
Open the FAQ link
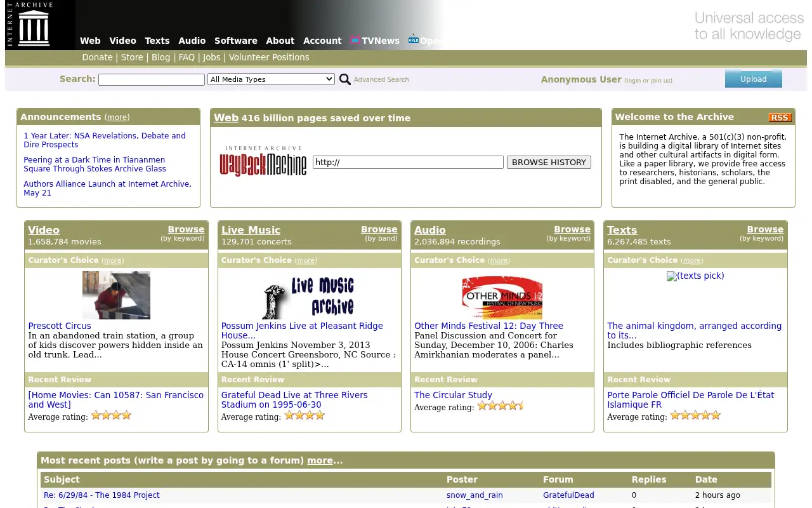click(187, 57)
